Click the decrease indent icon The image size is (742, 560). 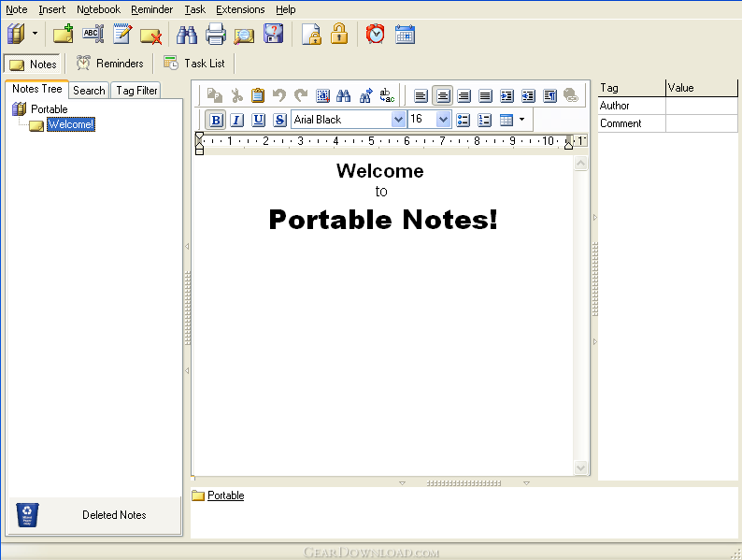(x=528, y=96)
